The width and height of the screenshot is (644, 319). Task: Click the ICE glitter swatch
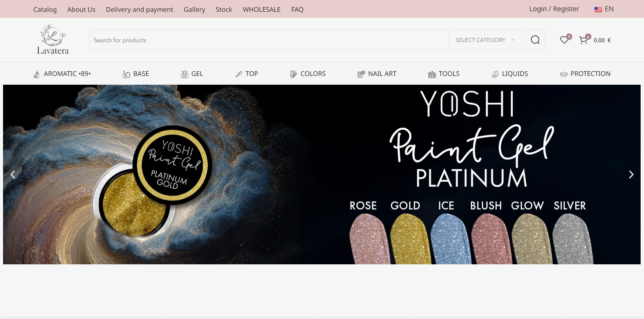451,239
